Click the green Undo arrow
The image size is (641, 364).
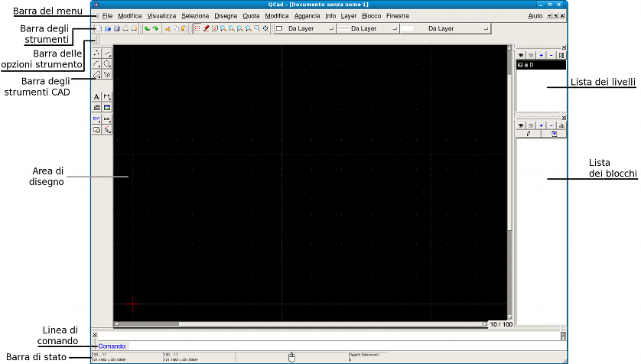(x=147, y=28)
